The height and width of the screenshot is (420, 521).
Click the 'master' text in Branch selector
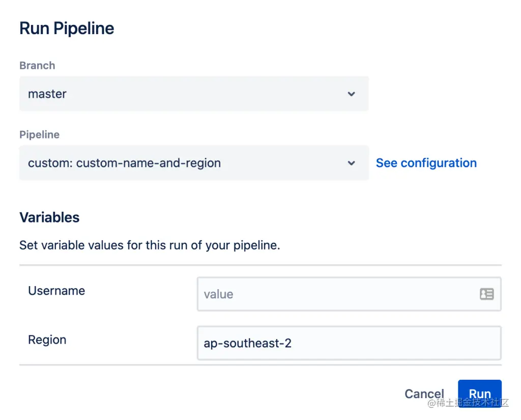[x=47, y=94]
